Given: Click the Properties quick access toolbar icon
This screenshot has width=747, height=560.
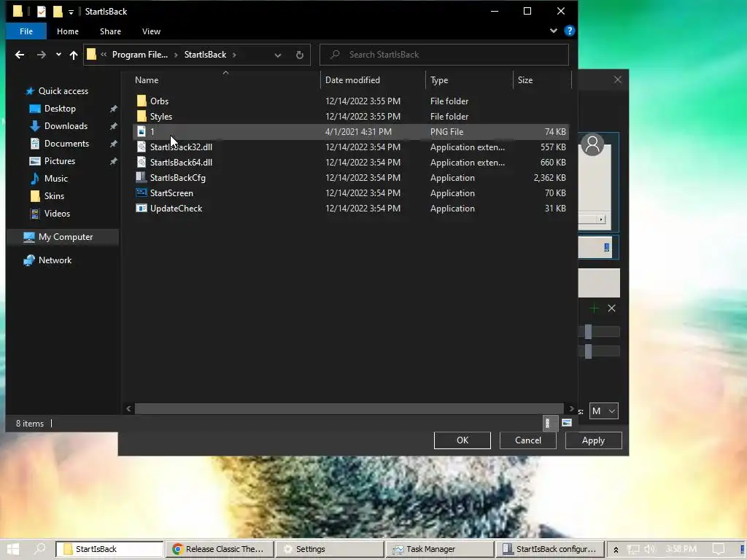Looking at the screenshot, I should pyautogui.click(x=42, y=11).
